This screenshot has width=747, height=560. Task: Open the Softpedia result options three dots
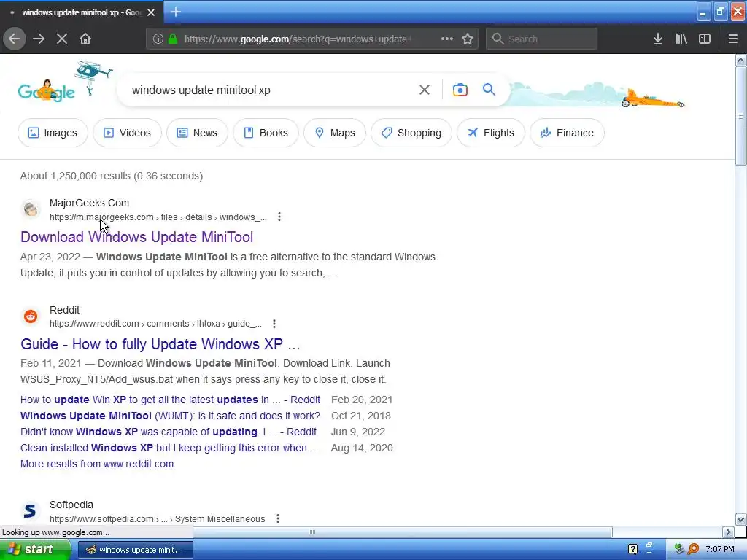click(x=278, y=518)
